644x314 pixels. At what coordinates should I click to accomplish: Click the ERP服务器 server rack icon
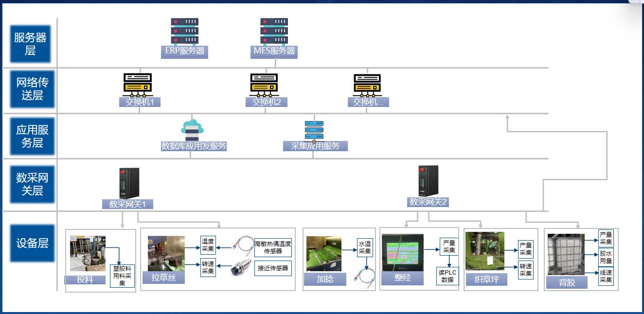184,31
